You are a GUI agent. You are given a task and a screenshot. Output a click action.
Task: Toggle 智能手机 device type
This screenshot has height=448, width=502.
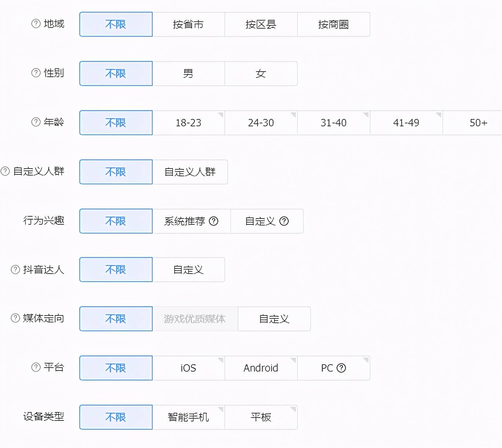click(x=189, y=417)
